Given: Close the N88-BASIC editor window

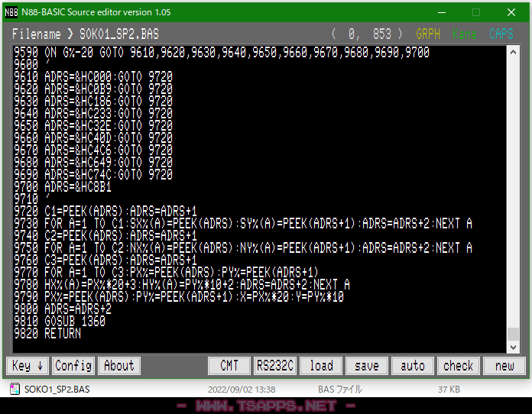Looking at the screenshot, I should click(511, 12).
